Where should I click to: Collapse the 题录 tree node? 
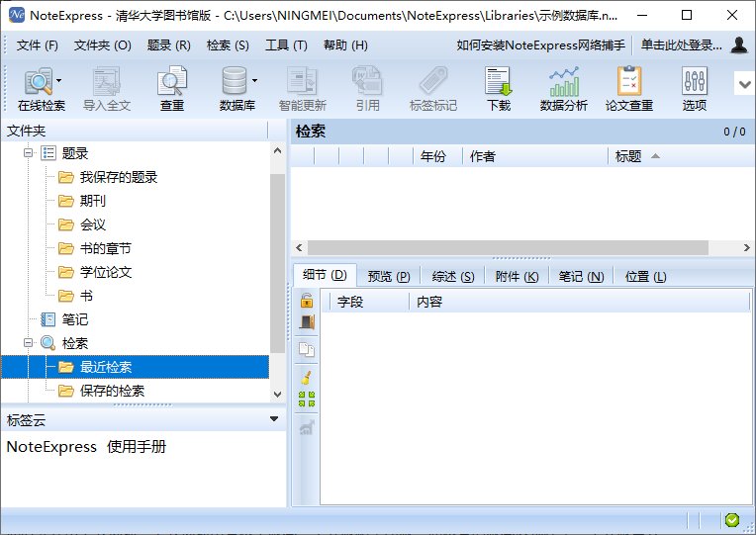[28, 153]
